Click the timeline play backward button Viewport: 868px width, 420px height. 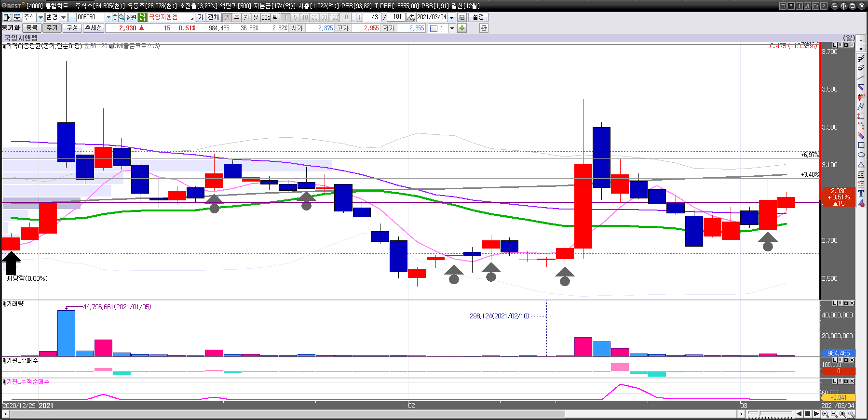(x=799, y=414)
